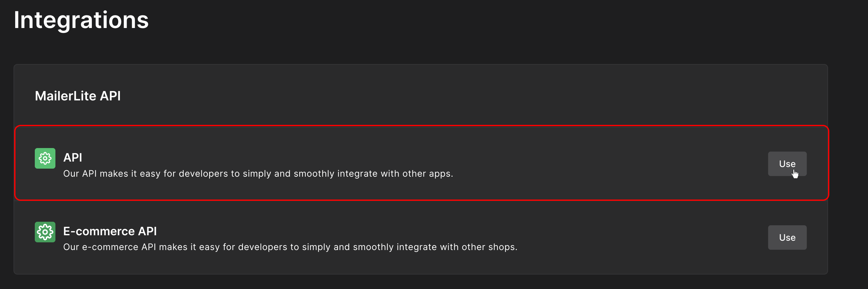Click the word "Integrations" at the top
Image resolution: width=868 pixels, height=289 pixels.
click(x=81, y=21)
